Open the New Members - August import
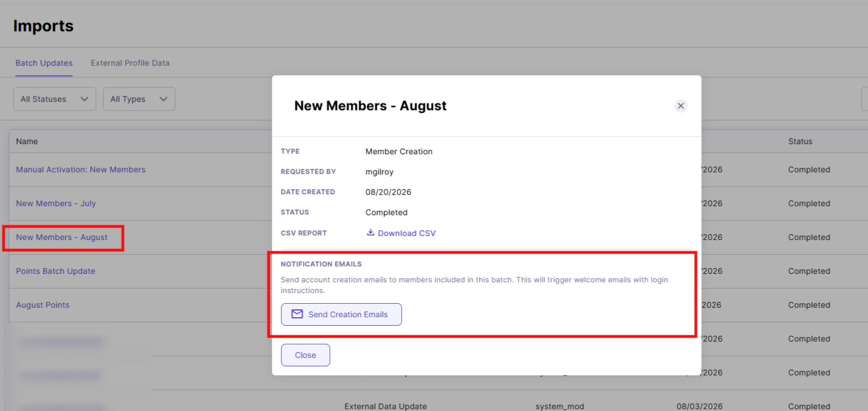 pyautogui.click(x=62, y=237)
